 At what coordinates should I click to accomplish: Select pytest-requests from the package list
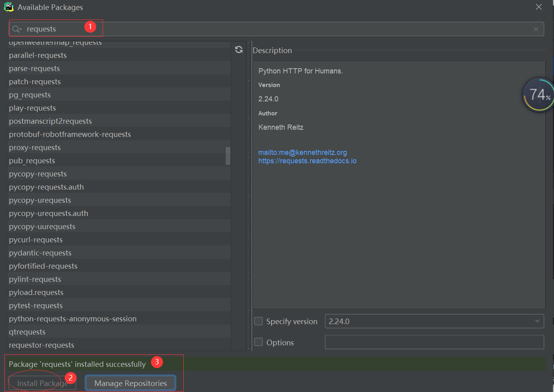36,305
